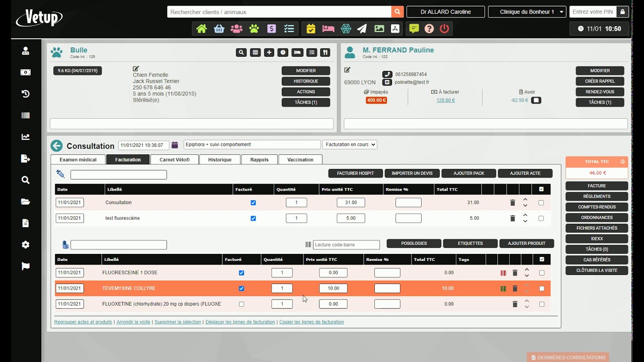Toggle Facturé checkbox for FLUOXETINE row
This screenshot has width=644, height=362.
coord(242,304)
